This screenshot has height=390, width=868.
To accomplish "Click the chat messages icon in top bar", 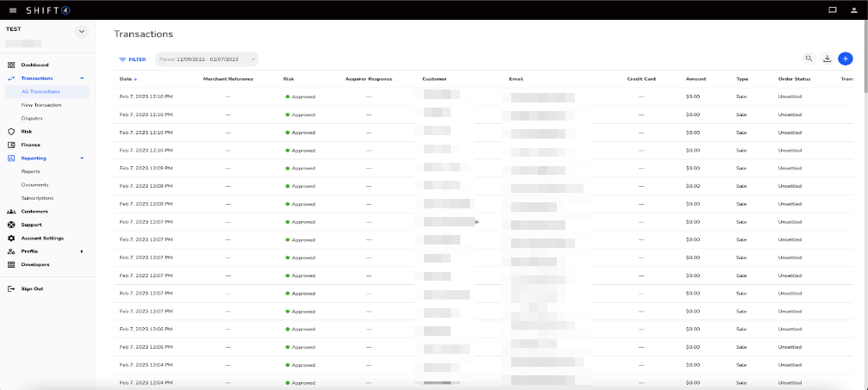I will pyautogui.click(x=832, y=10).
